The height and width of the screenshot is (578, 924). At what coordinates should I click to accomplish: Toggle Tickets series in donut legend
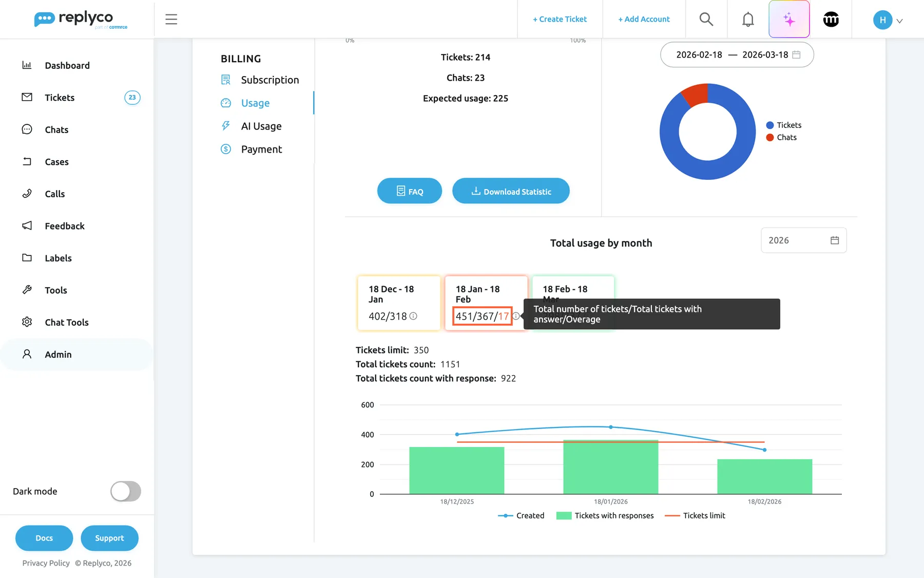pos(783,125)
